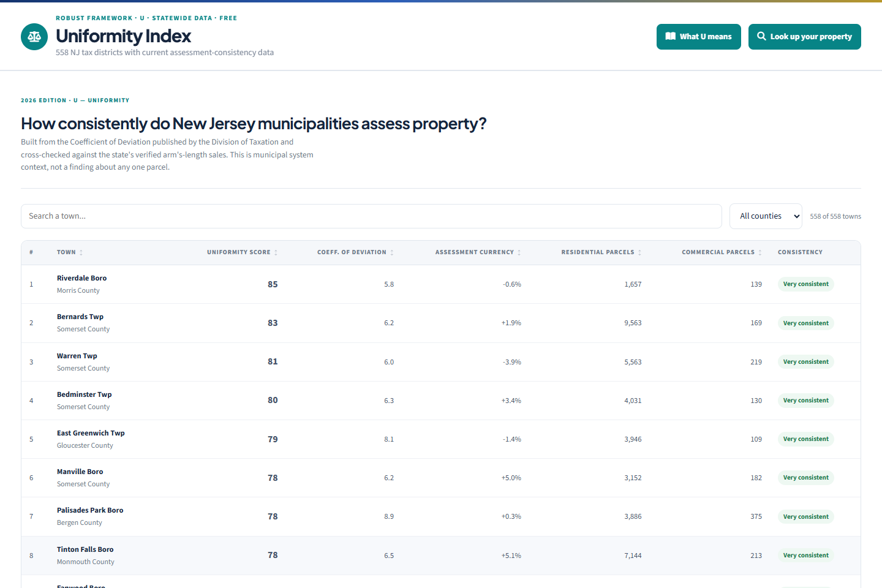Click Monmouth County under Tinton Falls Boro
The height and width of the screenshot is (588, 882).
click(x=86, y=562)
